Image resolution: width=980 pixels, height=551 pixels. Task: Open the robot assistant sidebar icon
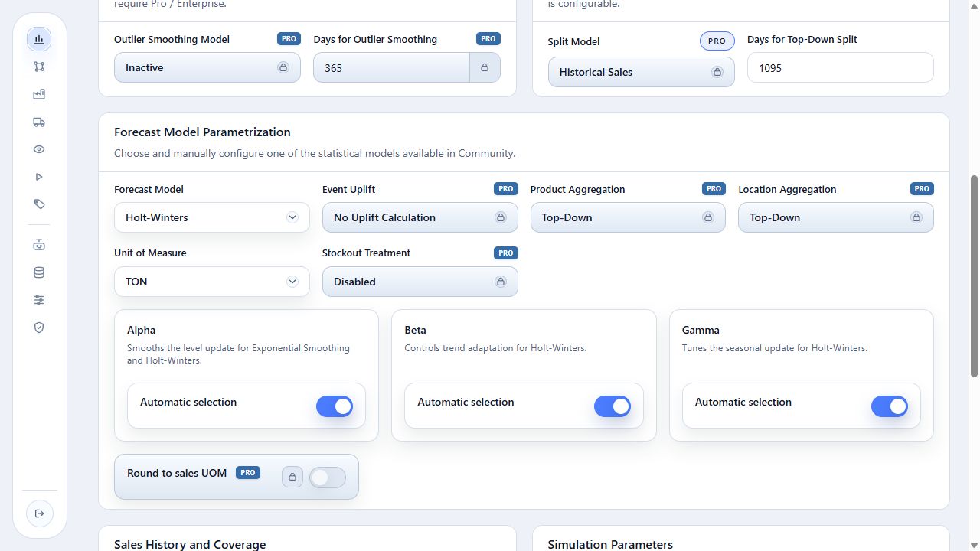(39, 245)
